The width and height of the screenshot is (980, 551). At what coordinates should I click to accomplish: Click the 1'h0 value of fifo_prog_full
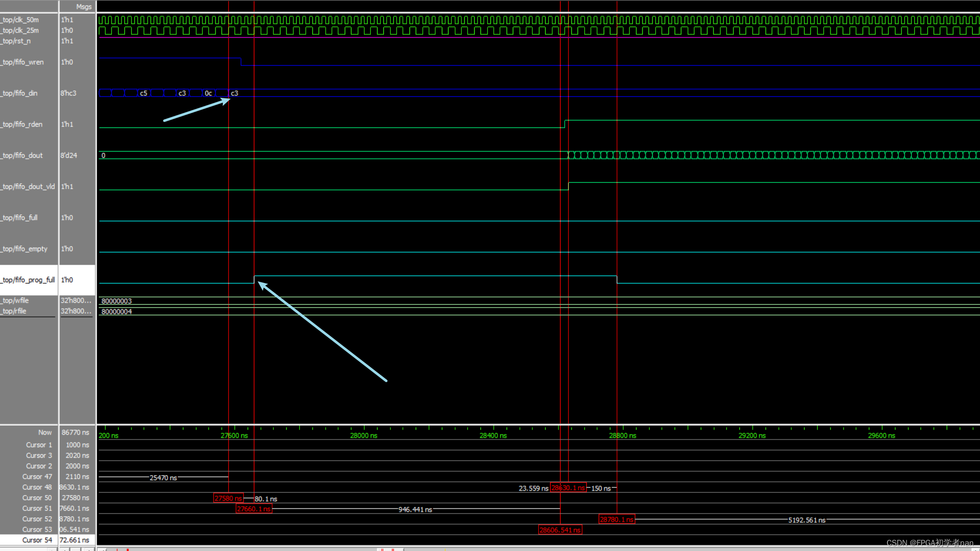pos(67,280)
